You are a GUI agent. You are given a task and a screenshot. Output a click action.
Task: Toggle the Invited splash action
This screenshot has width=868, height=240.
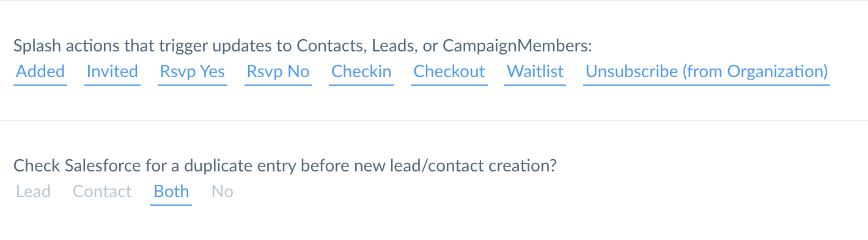[112, 72]
